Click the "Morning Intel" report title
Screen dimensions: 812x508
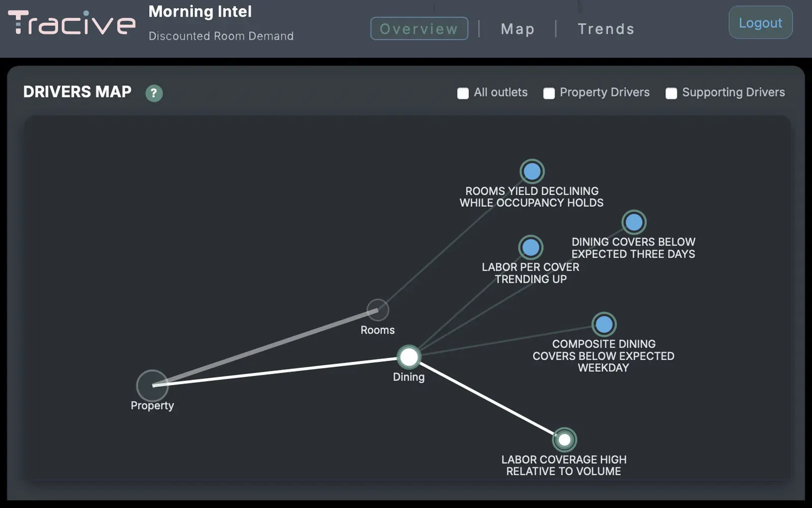200,12
